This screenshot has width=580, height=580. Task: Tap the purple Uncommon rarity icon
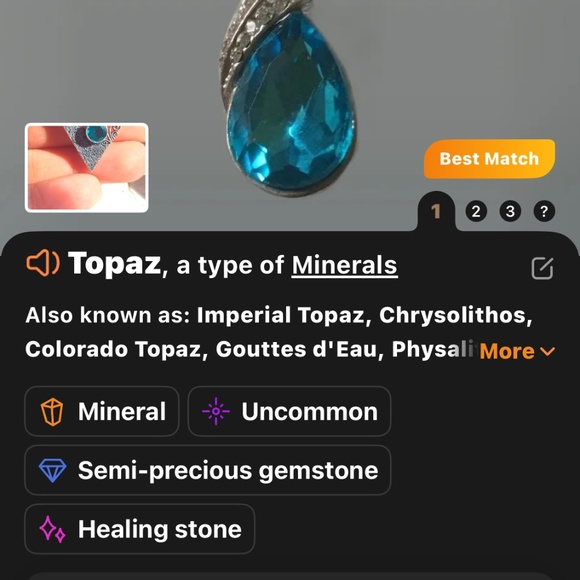click(x=216, y=411)
